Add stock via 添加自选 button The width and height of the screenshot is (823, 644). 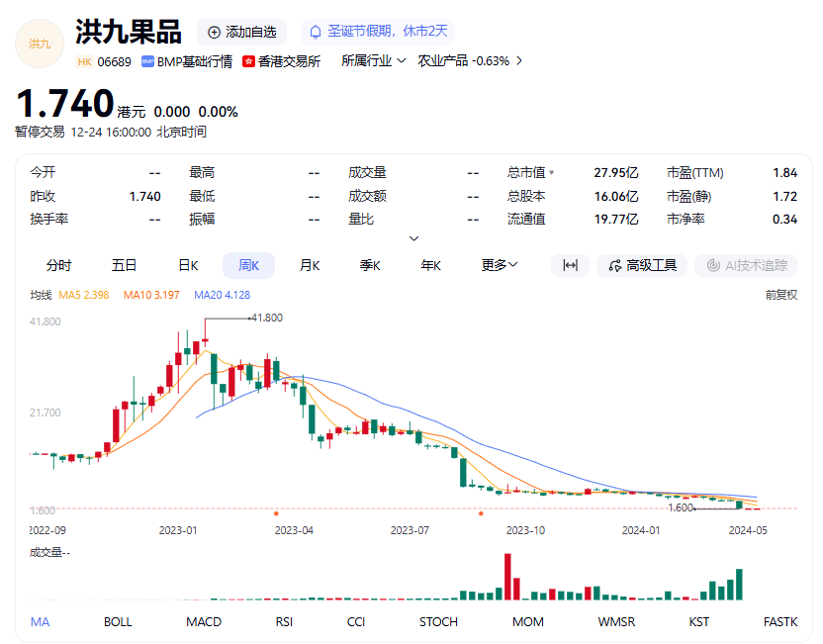242,32
